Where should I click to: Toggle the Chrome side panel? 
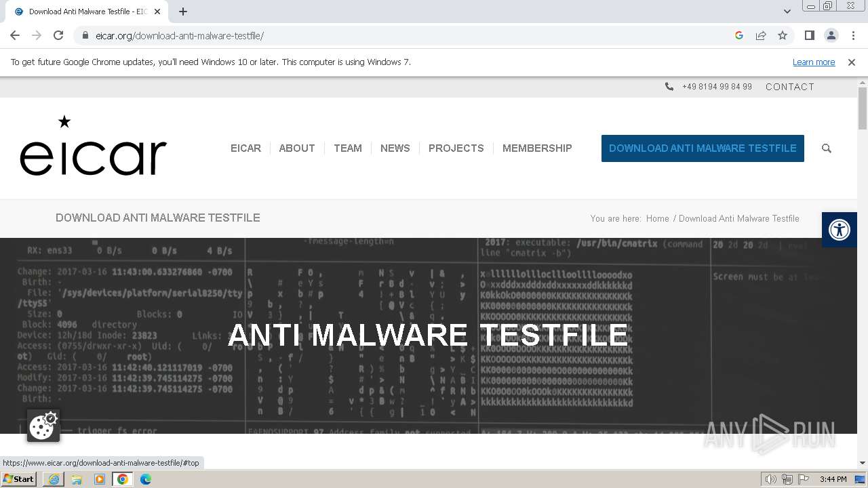pos(809,35)
